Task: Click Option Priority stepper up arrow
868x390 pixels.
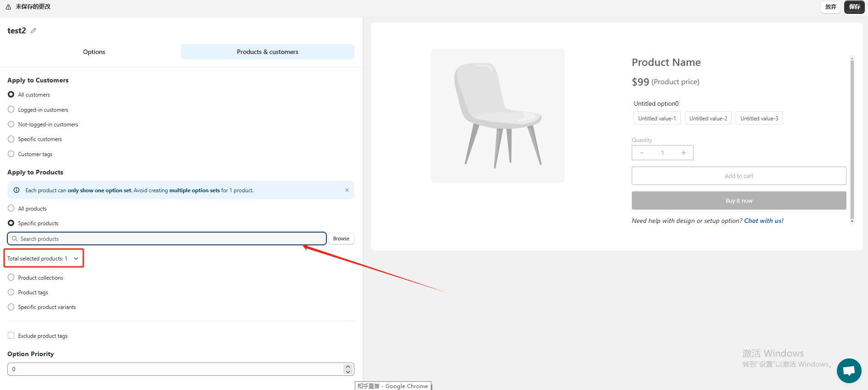Action: (x=348, y=367)
